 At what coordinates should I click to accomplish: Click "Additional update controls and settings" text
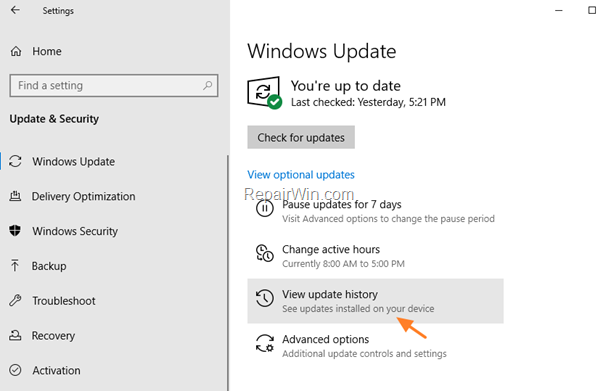point(364,354)
